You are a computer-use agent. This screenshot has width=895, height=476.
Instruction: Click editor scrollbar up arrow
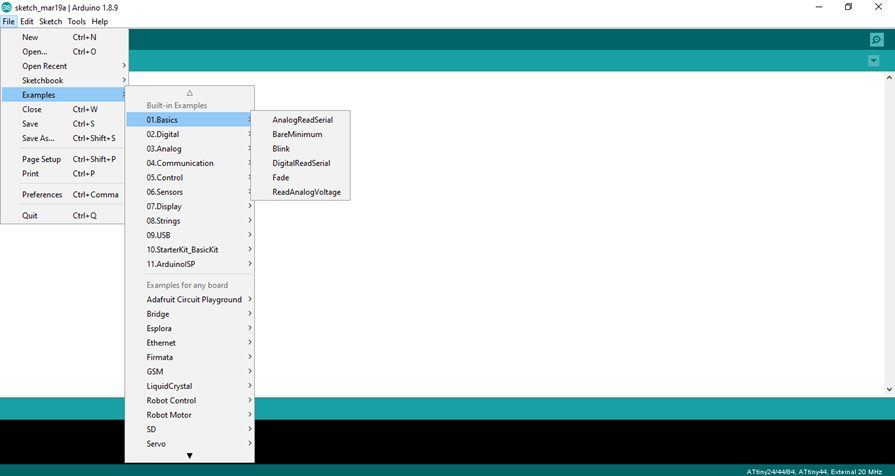(889, 77)
